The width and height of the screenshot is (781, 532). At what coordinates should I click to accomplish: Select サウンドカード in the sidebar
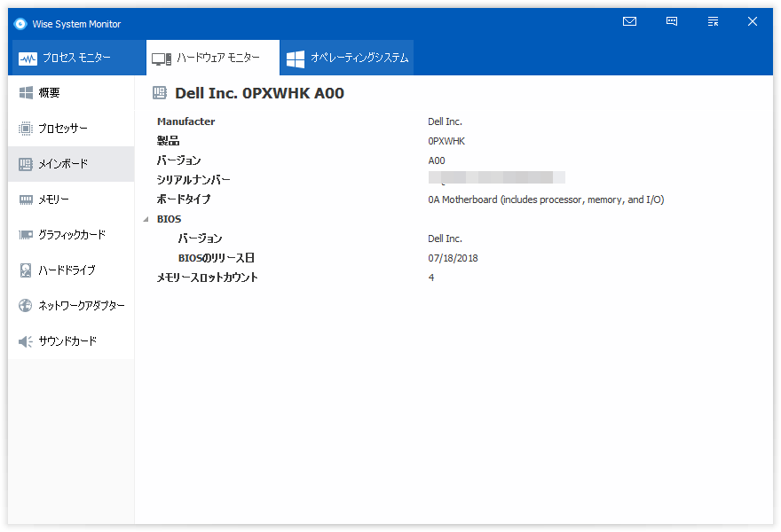pyautogui.click(x=71, y=341)
